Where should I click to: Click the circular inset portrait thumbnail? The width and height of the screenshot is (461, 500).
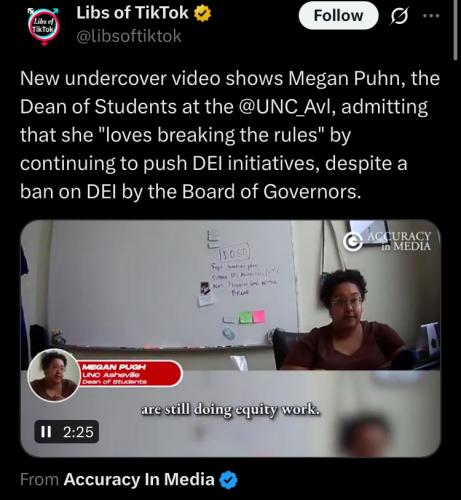54,375
